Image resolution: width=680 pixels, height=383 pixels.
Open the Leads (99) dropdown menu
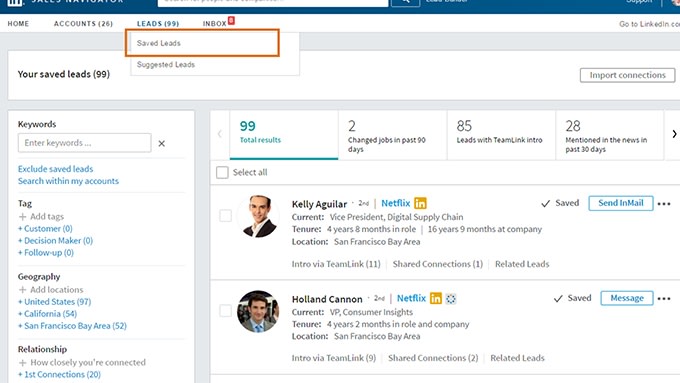(158, 23)
